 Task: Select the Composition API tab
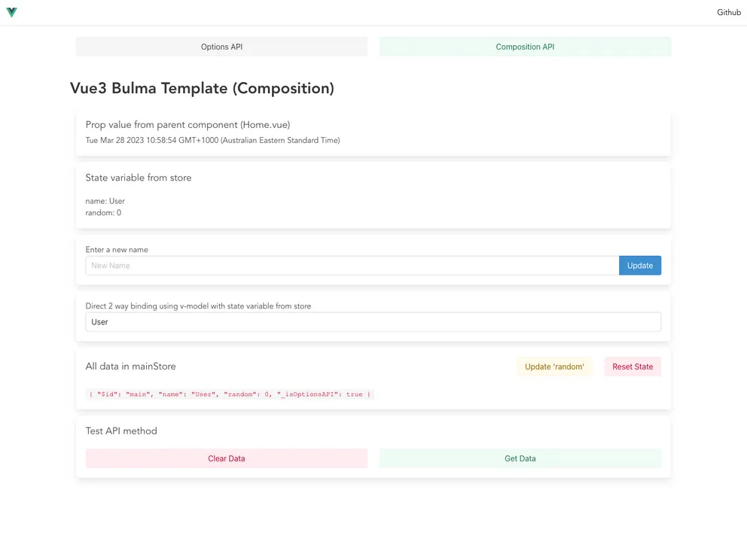point(524,46)
